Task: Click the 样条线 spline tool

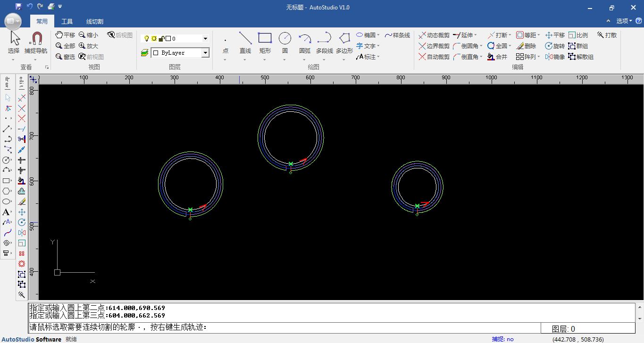Action: click(397, 35)
